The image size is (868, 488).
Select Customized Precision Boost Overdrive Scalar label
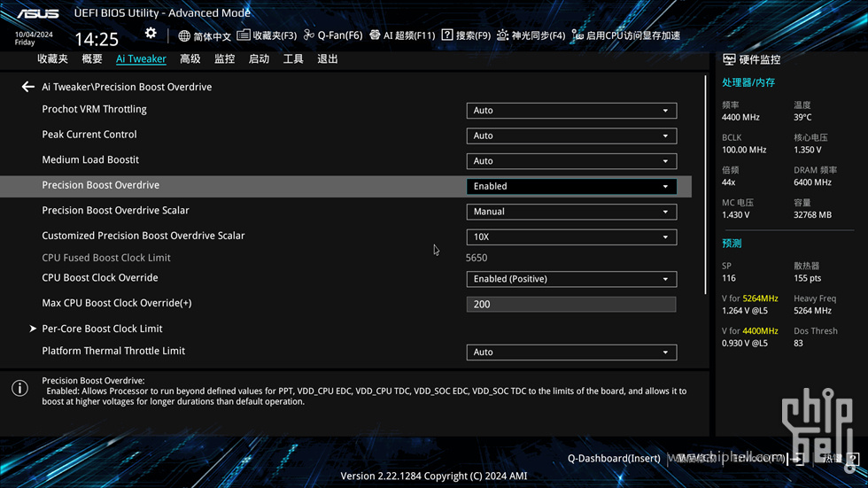point(143,236)
